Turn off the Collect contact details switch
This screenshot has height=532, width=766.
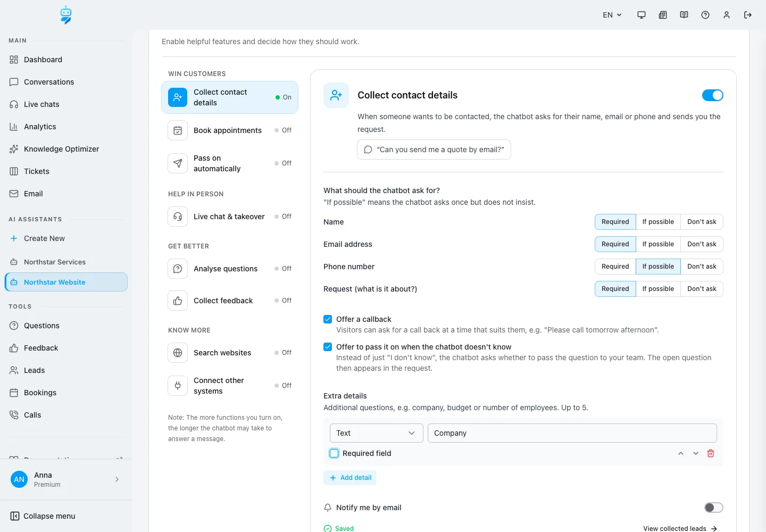(x=713, y=95)
